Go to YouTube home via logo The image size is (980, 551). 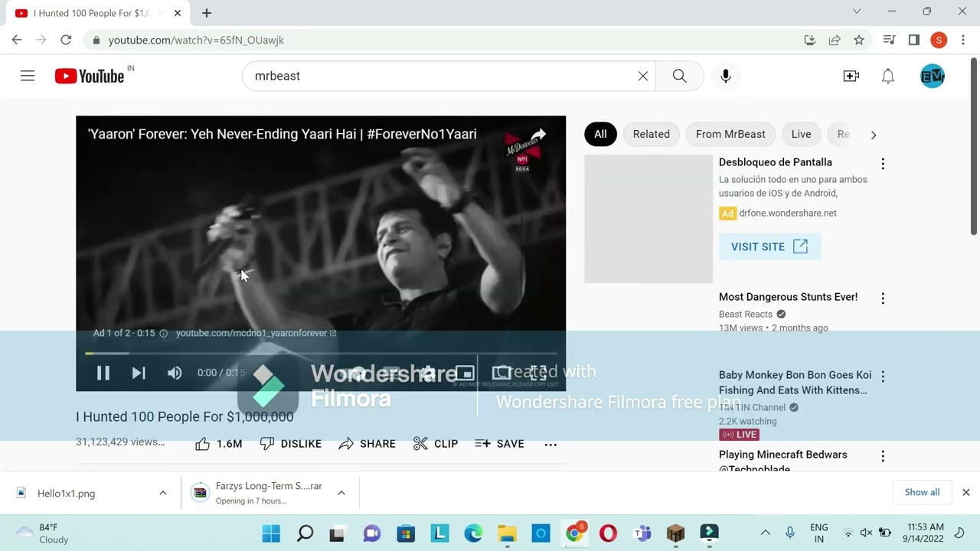pyautogui.click(x=90, y=76)
